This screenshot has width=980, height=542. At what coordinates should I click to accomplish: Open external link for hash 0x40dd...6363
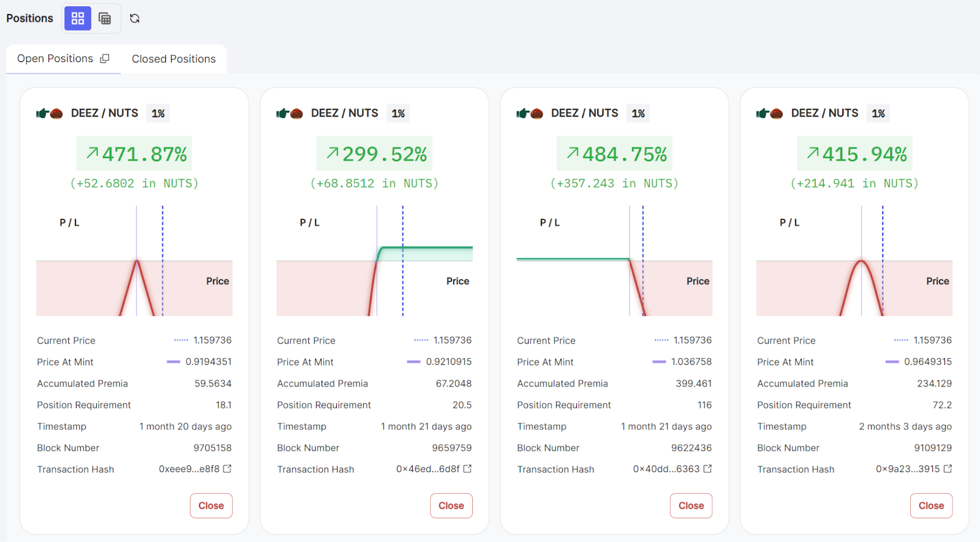click(x=707, y=469)
